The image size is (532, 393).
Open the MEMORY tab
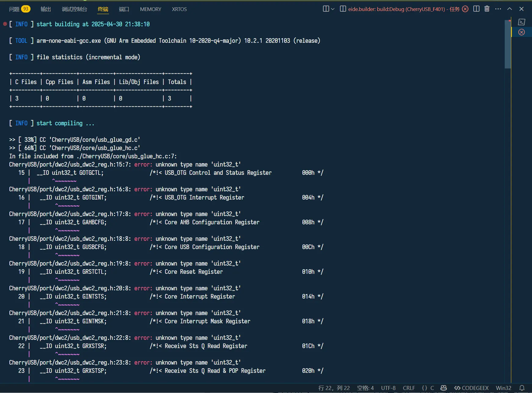pos(150,9)
